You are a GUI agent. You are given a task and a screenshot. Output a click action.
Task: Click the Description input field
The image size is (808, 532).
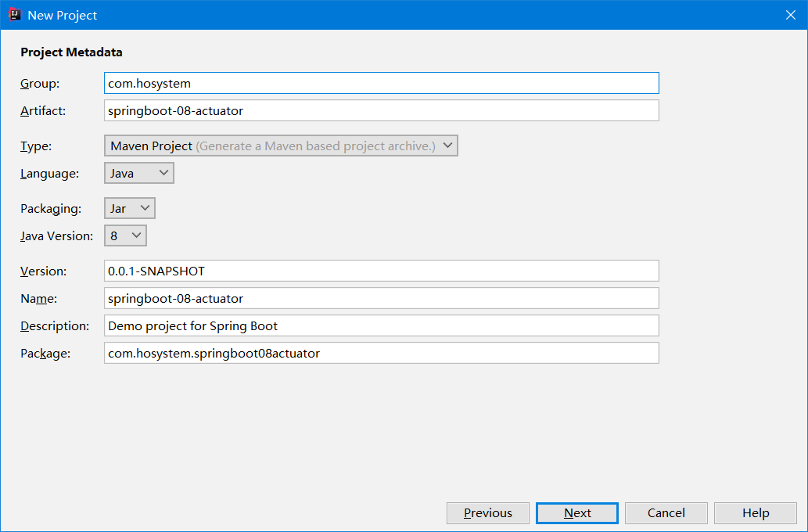click(382, 325)
